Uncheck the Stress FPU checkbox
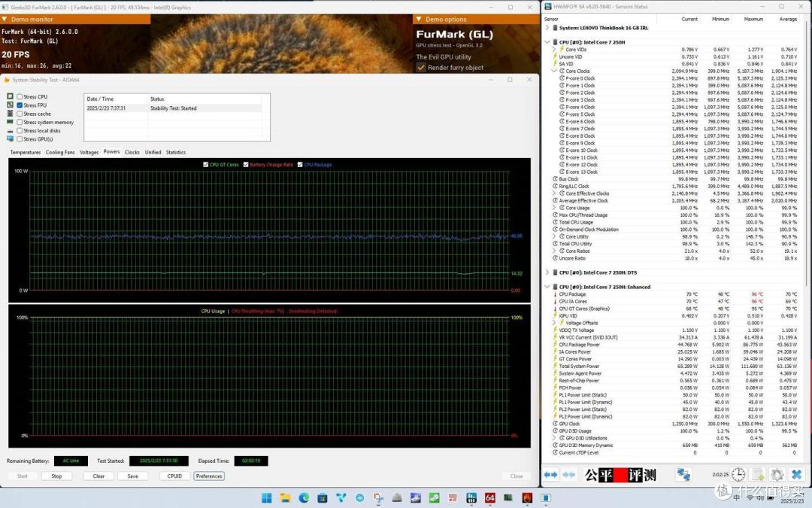812x508 pixels. (20, 105)
